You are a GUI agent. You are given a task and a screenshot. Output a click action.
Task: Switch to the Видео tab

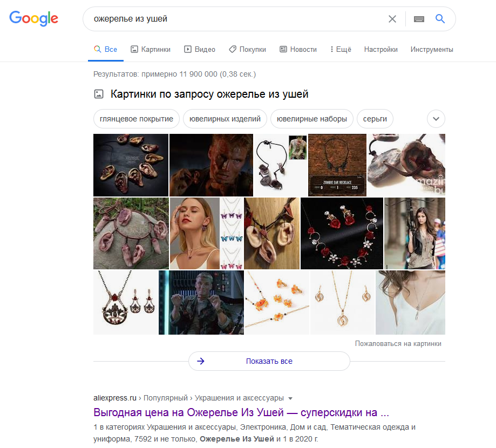(200, 49)
